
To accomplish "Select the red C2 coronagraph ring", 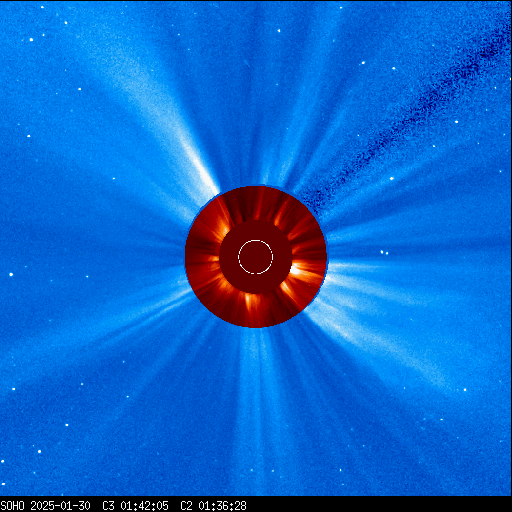I will tap(256, 257).
